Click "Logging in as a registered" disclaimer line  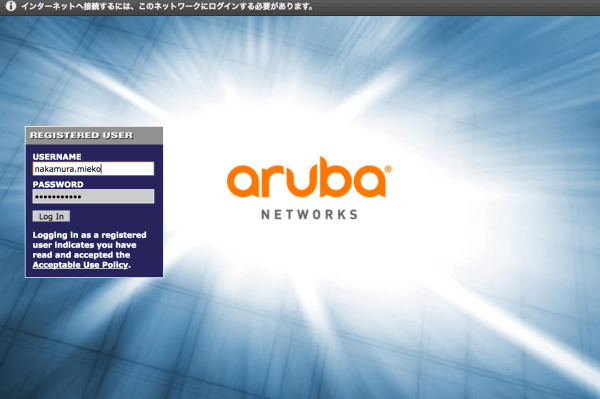pyautogui.click(x=90, y=235)
